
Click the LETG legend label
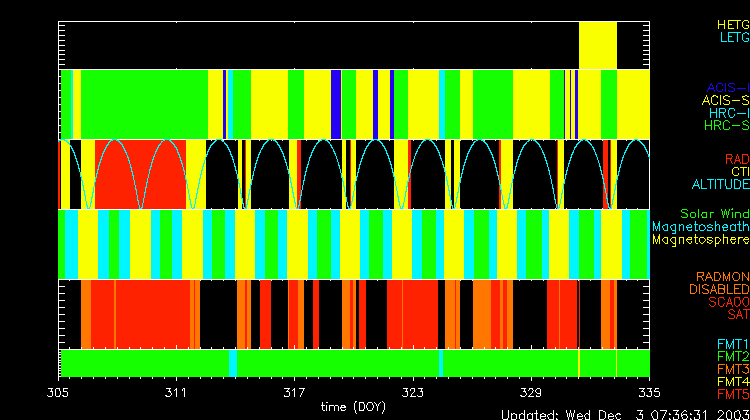pos(733,38)
